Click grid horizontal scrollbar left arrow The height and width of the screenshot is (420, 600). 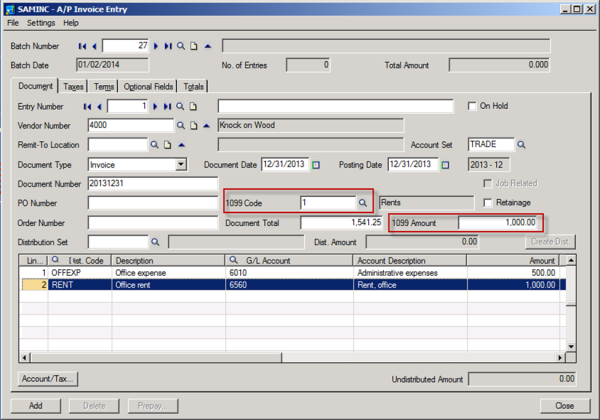click(x=24, y=358)
